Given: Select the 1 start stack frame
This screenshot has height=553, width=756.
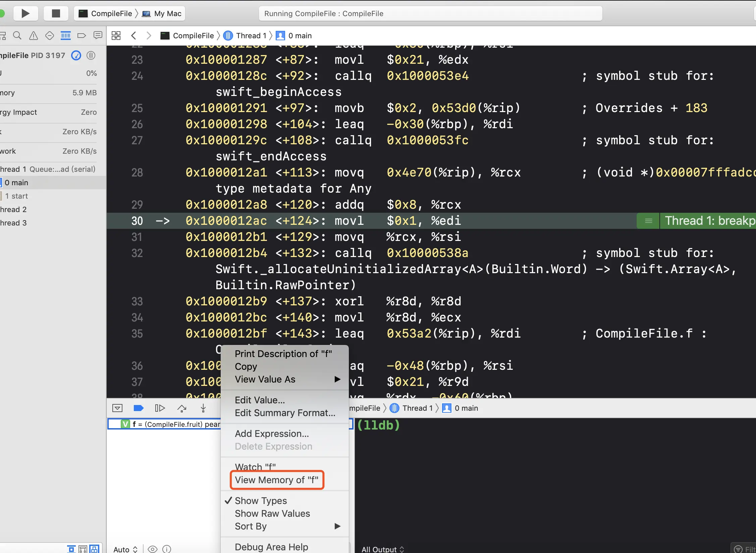Looking at the screenshot, I should (x=16, y=196).
